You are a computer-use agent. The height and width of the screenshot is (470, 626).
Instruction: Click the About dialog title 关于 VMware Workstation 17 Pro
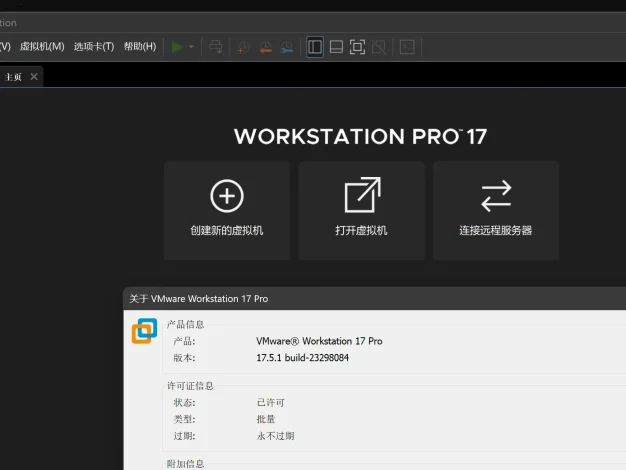(198, 299)
